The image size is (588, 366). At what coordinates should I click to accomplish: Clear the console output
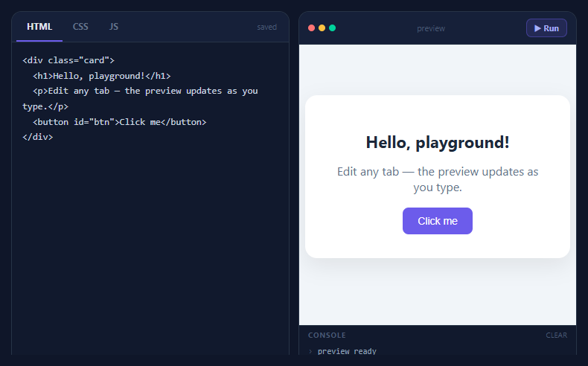click(x=557, y=335)
